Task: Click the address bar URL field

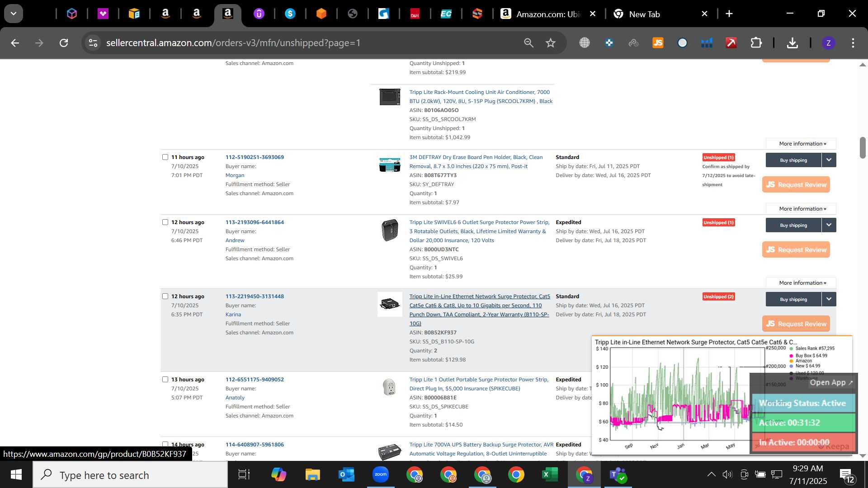Action: 307,43
